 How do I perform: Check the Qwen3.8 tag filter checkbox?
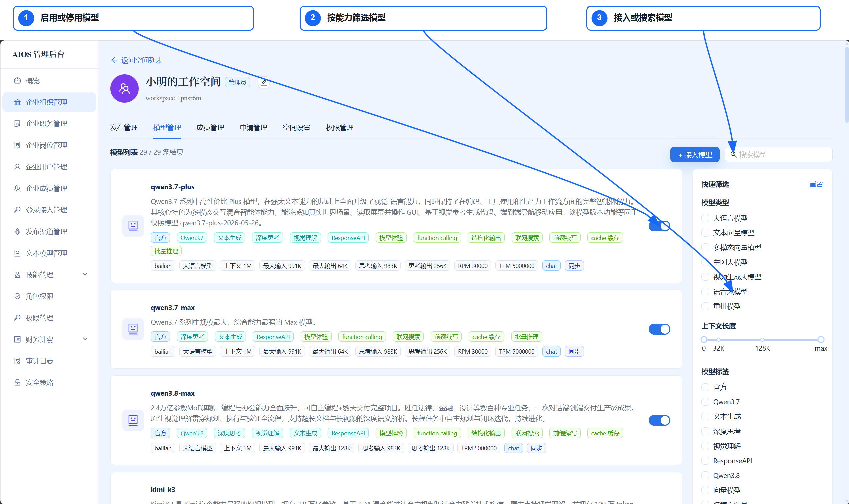coord(705,475)
